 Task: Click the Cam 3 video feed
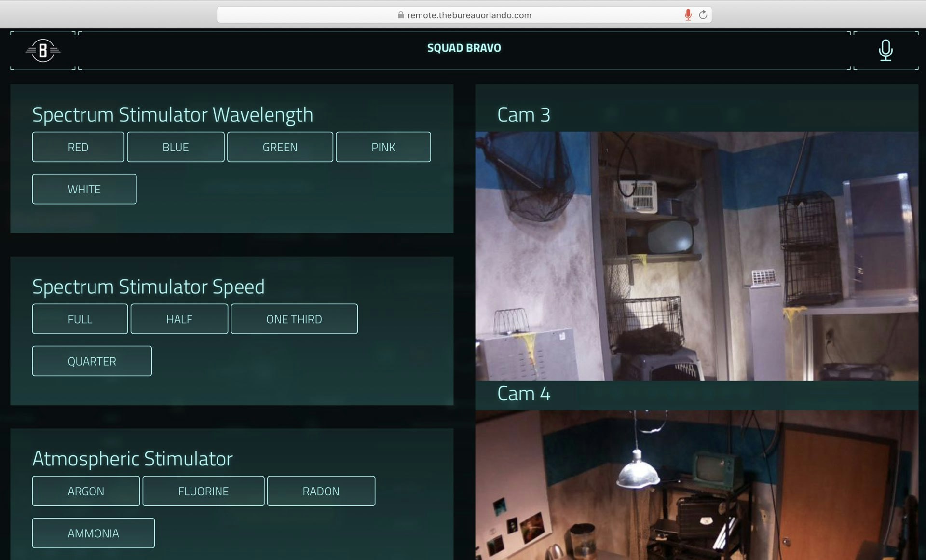pyautogui.click(x=696, y=256)
